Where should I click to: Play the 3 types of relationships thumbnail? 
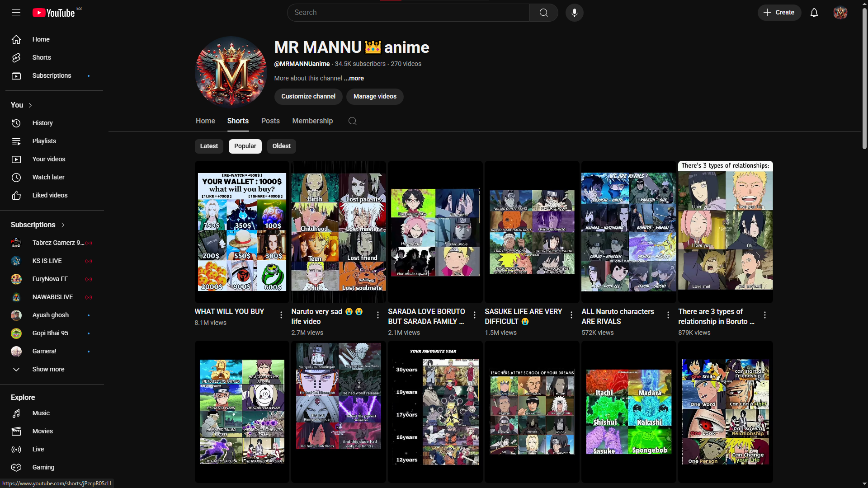coord(726,232)
